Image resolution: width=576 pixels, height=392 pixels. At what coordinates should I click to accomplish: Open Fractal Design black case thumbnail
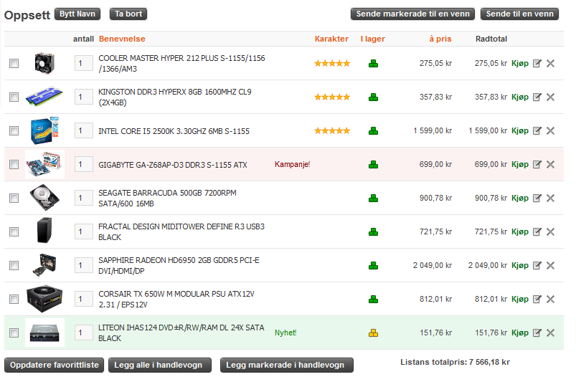point(44,231)
